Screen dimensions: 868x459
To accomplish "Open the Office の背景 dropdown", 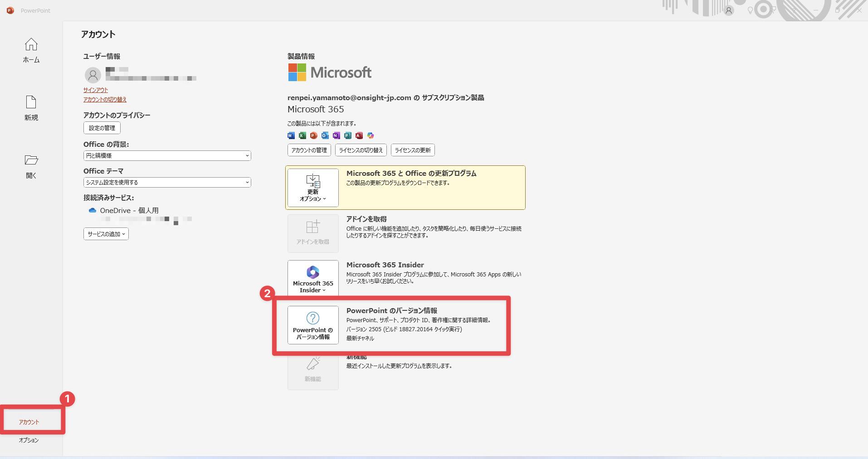I will (x=167, y=155).
